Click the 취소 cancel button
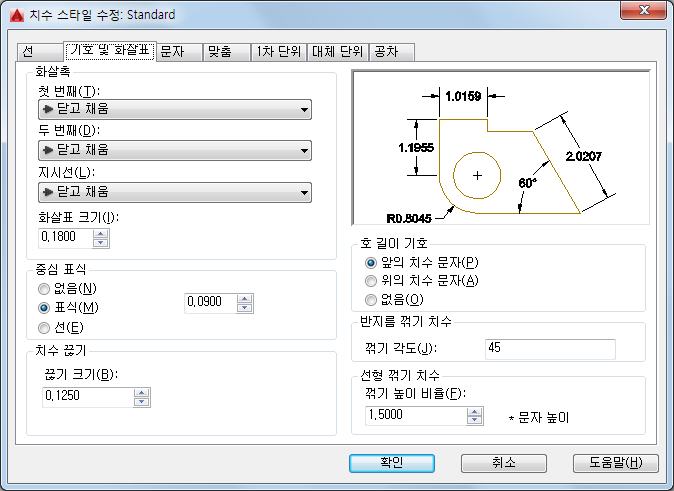The width and height of the screenshot is (674, 491). (x=504, y=463)
